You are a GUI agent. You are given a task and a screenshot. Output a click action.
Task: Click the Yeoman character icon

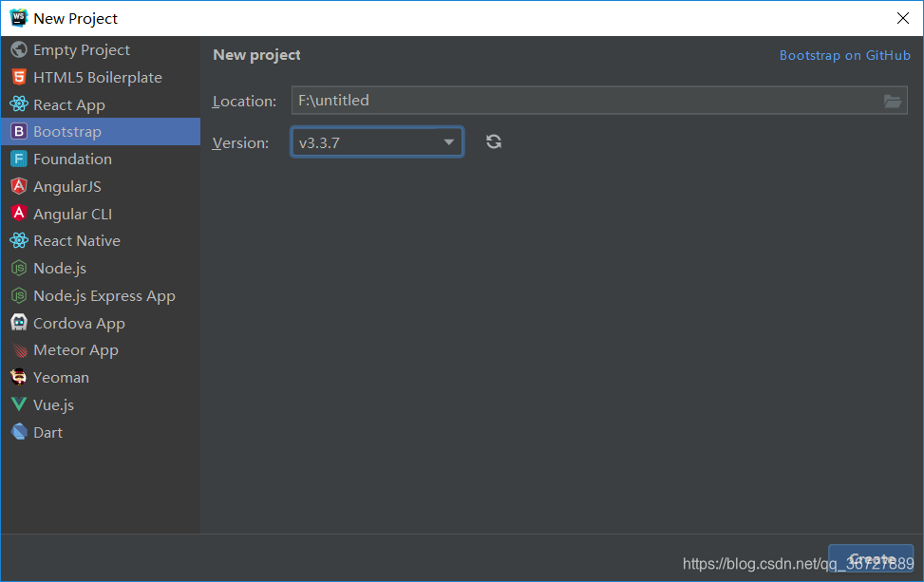pos(19,377)
